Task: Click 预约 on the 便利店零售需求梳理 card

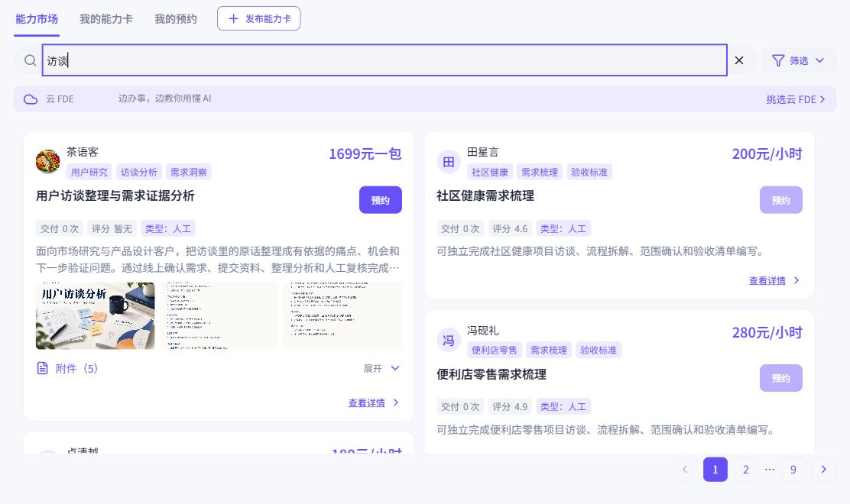Action: 781,378
